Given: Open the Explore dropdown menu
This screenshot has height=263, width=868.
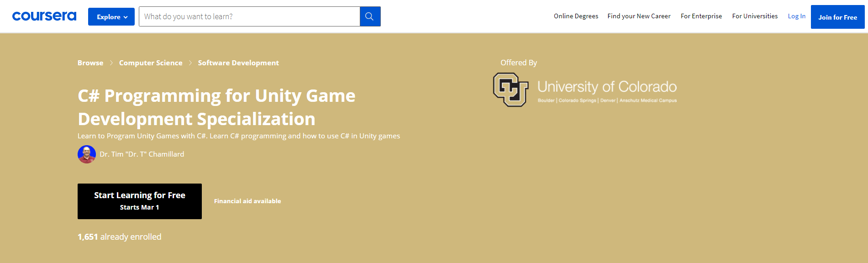Looking at the screenshot, I should point(111,17).
